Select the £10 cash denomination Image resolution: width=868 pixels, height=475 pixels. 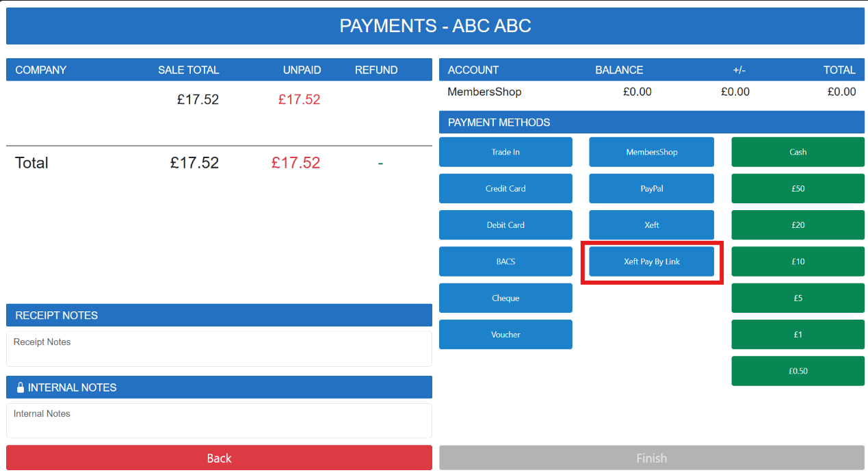[x=798, y=261]
